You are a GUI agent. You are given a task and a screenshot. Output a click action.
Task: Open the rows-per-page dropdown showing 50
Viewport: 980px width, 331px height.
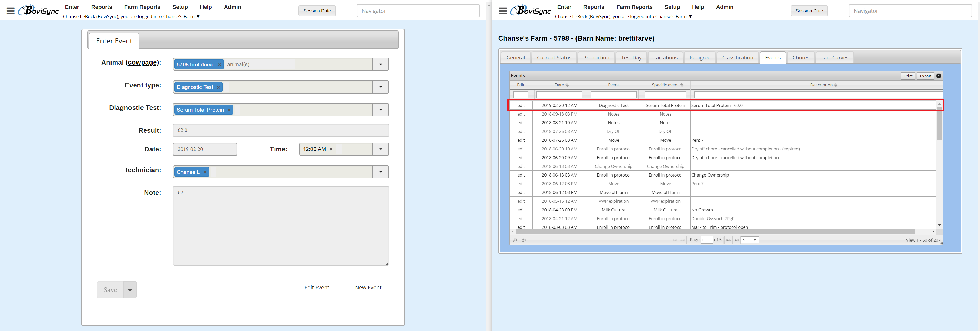[750, 240]
